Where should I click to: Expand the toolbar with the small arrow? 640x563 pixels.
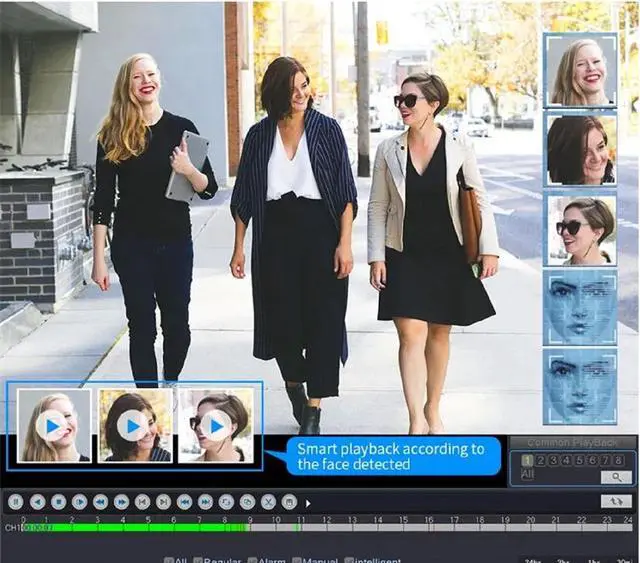pos(308,503)
